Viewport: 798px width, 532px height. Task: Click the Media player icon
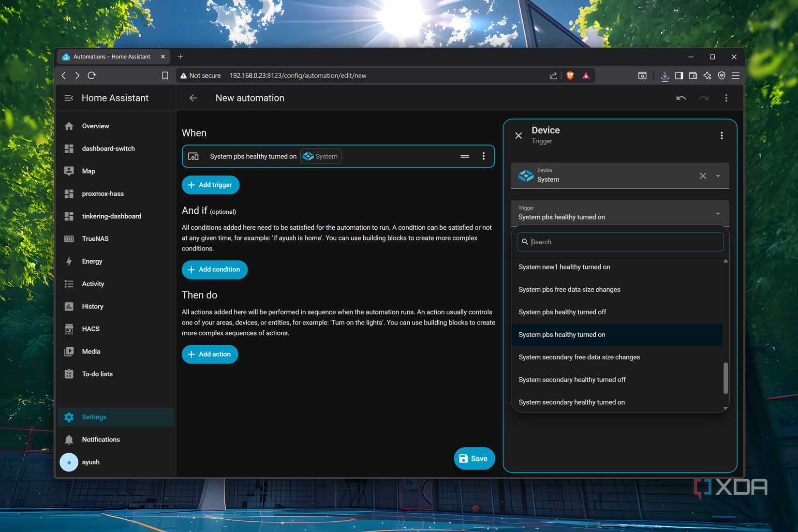69,352
